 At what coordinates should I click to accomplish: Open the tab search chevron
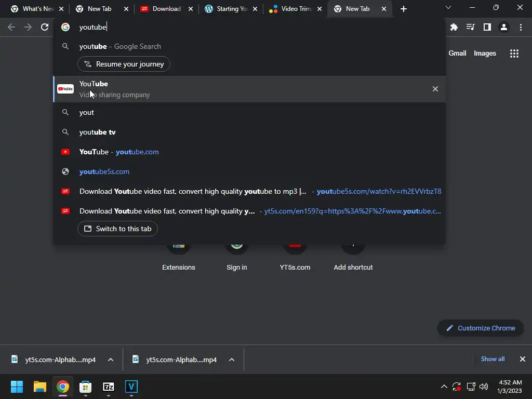(x=448, y=7)
